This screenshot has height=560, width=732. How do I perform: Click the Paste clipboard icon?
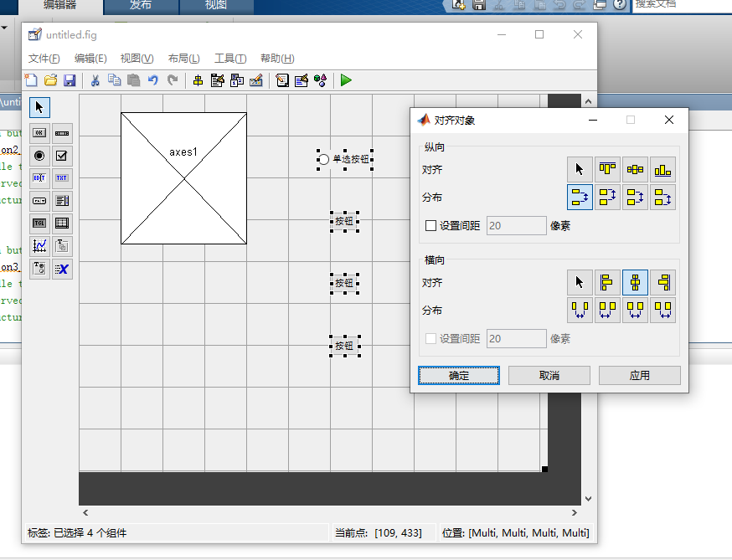click(x=133, y=80)
